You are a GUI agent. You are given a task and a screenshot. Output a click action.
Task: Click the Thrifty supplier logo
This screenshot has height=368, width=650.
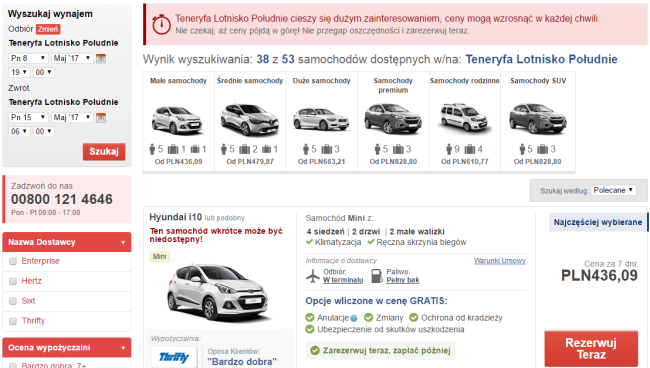click(174, 356)
